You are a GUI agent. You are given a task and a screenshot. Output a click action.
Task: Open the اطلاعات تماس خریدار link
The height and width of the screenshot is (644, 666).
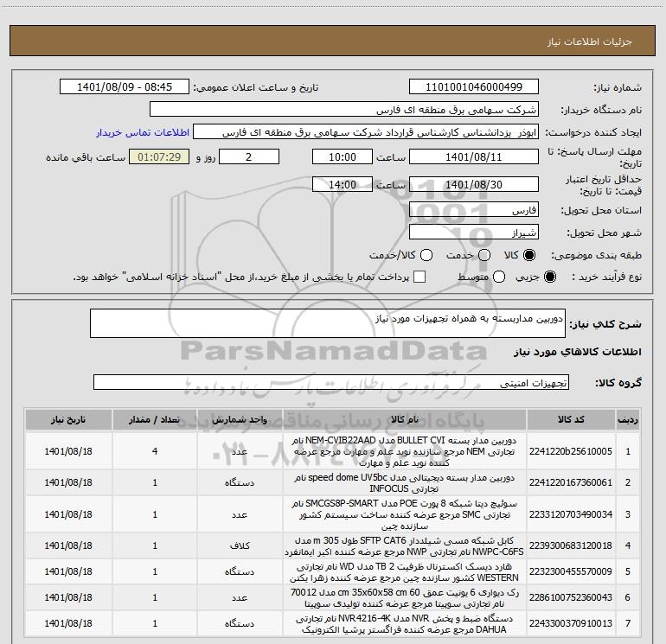143,132
